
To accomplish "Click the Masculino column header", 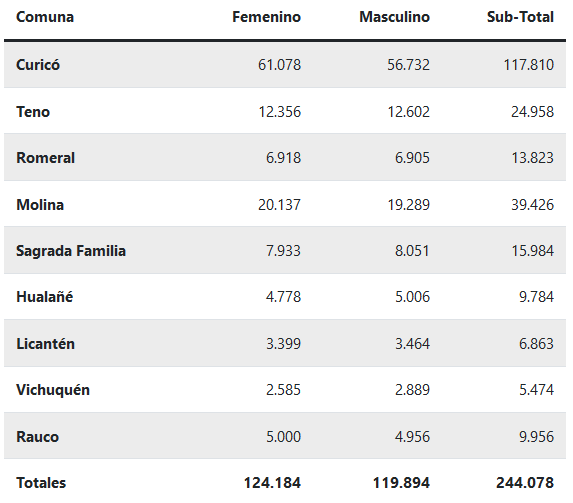I will (394, 17).
